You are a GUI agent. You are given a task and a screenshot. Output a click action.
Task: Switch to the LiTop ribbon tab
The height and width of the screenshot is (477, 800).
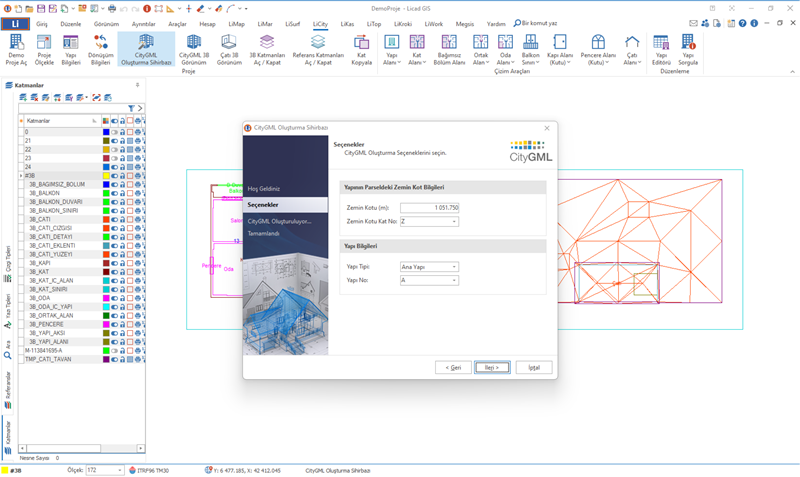pos(373,24)
